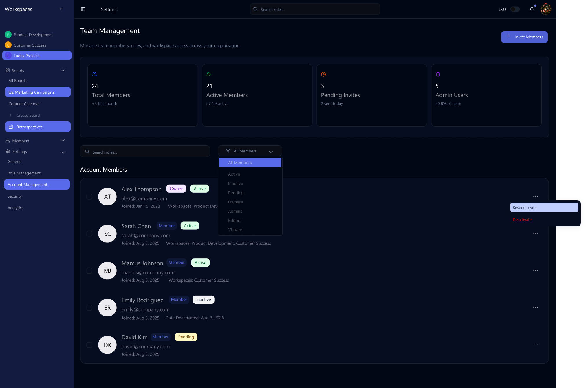Select Deactivate from the member menu

(x=522, y=220)
